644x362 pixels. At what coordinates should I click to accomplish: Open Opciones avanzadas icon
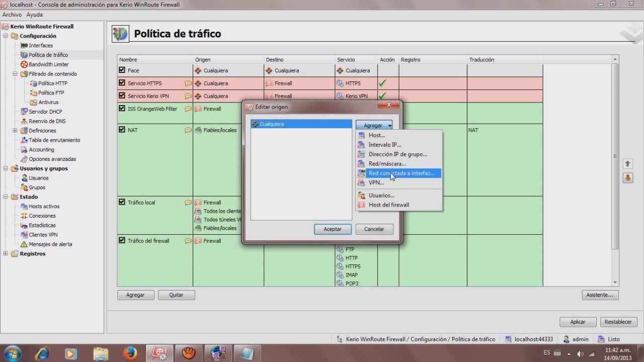(x=24, y=159)
